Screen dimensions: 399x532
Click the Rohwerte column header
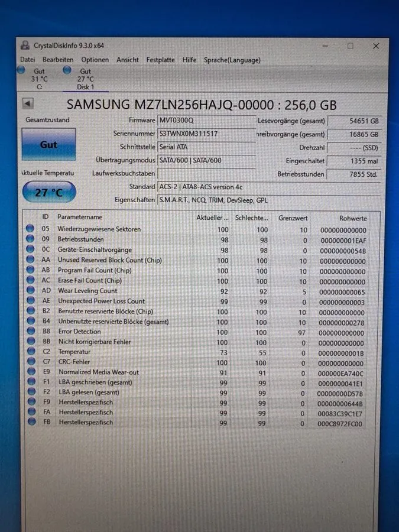pos(353,219)
